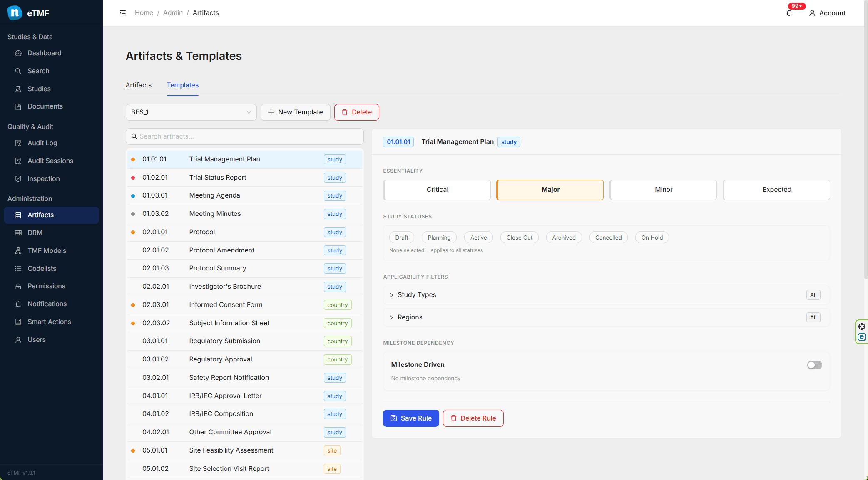Click the Audit Sessions icon
Viewport: 868px width, 480px height.
pyautogui.click(x=18, y=161)
